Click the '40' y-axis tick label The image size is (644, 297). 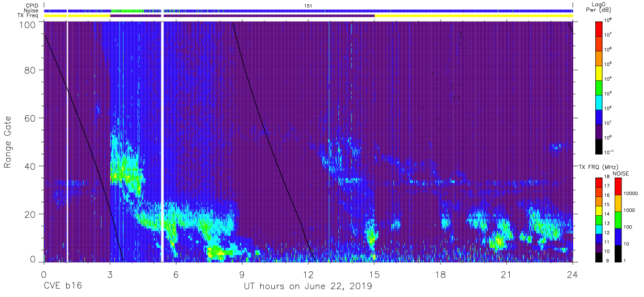(30, 166)
